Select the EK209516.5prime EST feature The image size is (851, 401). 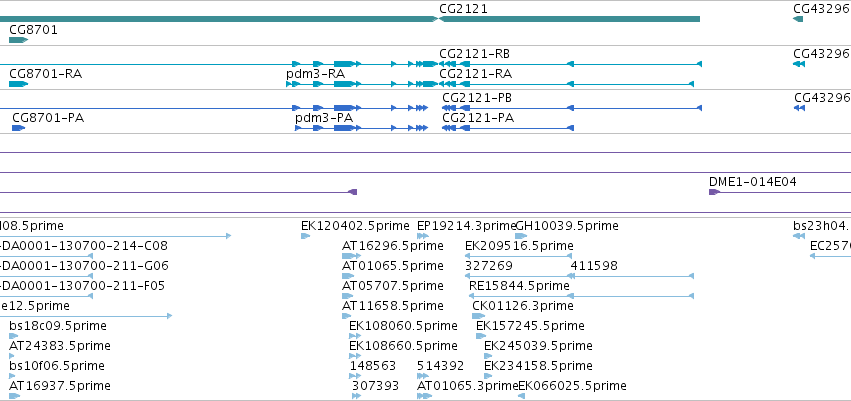pos(519,256)
